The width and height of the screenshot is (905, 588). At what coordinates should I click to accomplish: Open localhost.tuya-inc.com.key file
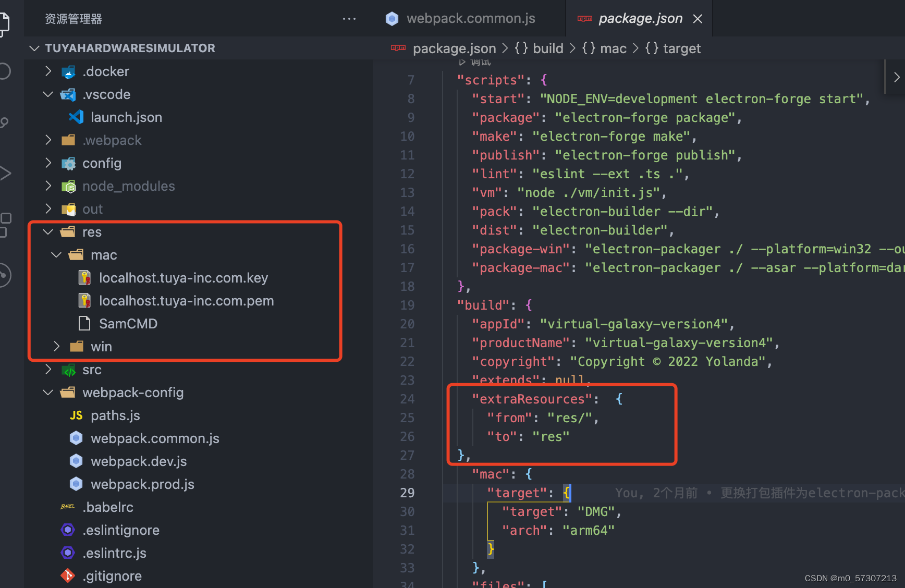[x=184, y=278]
